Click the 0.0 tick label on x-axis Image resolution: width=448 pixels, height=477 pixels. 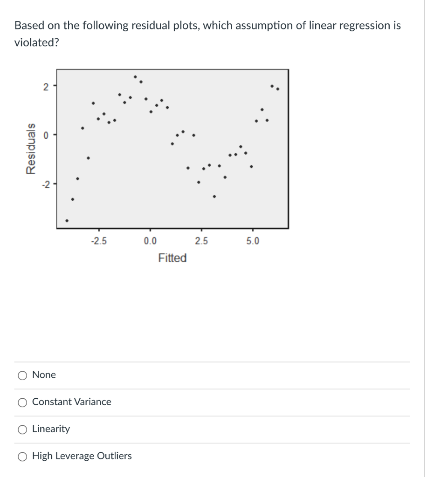pyautogui.click(x=150, y=241)
